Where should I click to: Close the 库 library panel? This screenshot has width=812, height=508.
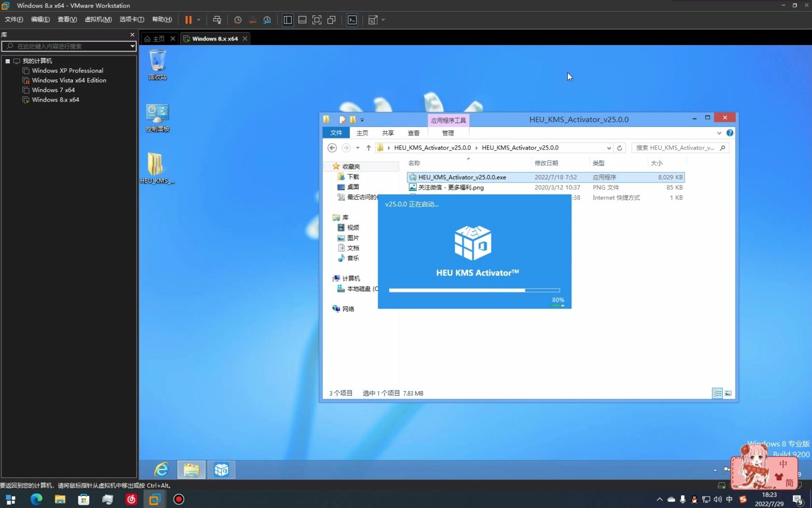132,34
